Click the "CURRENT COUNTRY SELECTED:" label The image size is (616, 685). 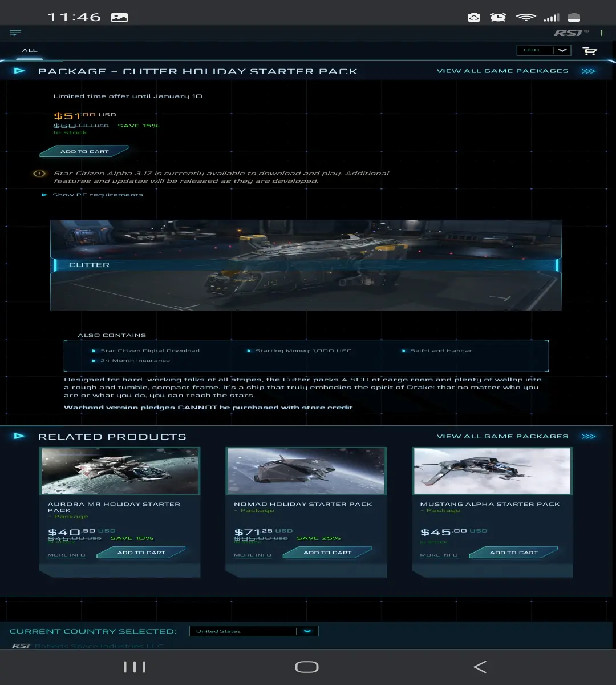click(93, 631)
